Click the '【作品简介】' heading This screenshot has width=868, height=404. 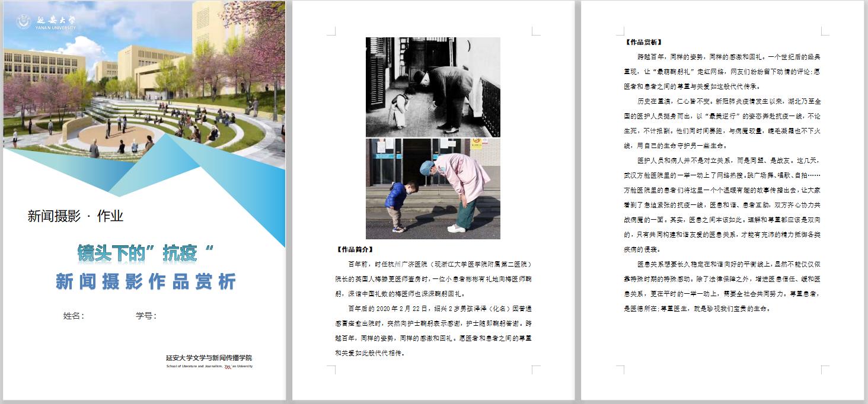pyautogui.click(x=355, y=249)
